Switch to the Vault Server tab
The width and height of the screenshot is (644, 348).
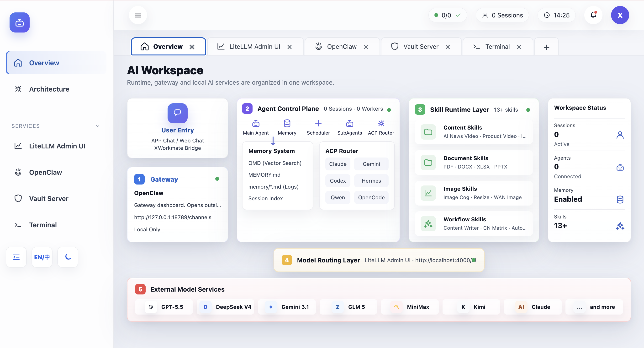[x=421, y=47]
